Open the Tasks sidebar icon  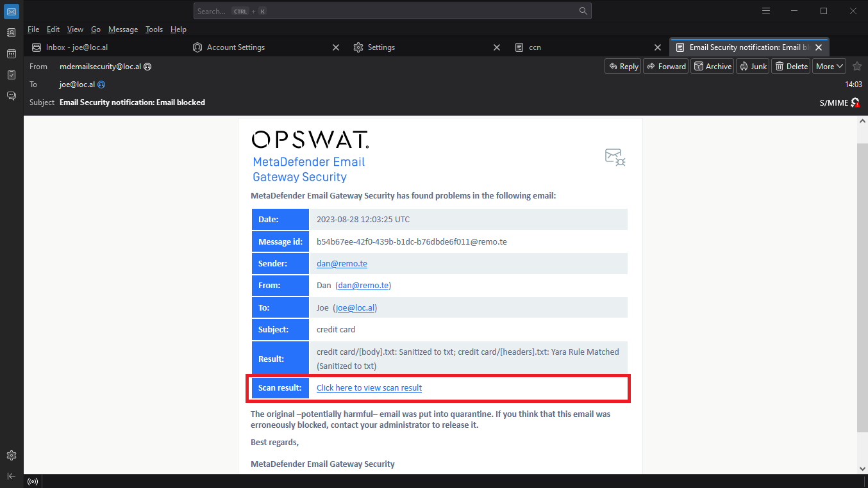[11, 75]
